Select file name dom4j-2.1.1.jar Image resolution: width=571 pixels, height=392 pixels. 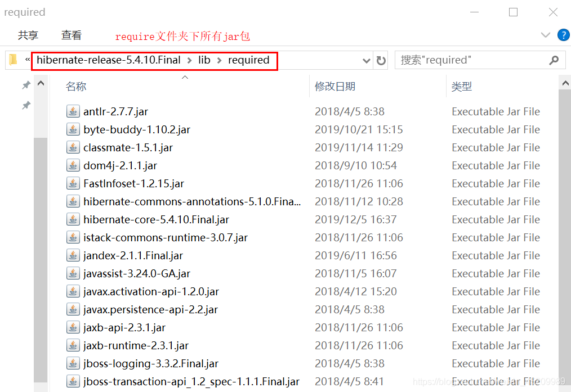click(x=120, y=165)
